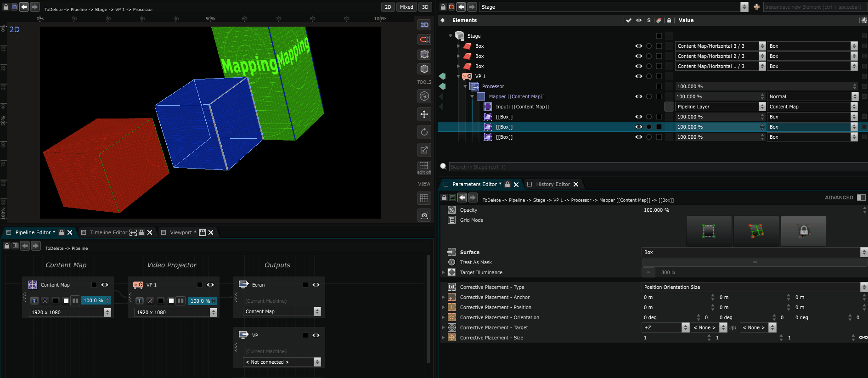
Task: Click the camera snapshot icon in viewport toolbar
Action: [x=424, y=215]
